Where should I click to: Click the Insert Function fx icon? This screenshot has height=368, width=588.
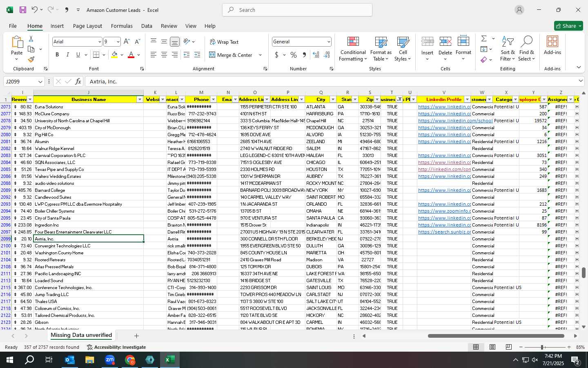click(x=78, y=81)
